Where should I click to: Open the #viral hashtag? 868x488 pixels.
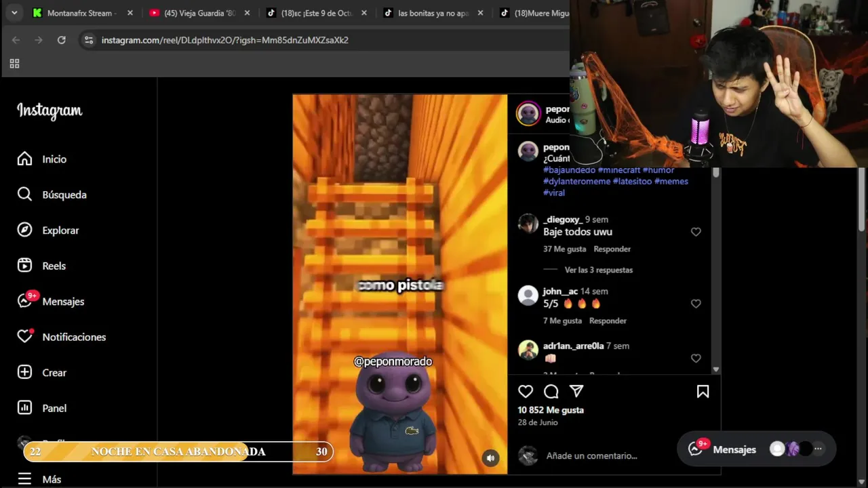point(554,192)
